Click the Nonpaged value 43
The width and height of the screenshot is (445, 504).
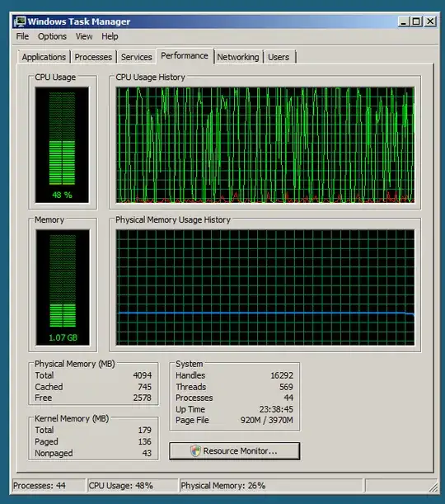coord(147,453)
